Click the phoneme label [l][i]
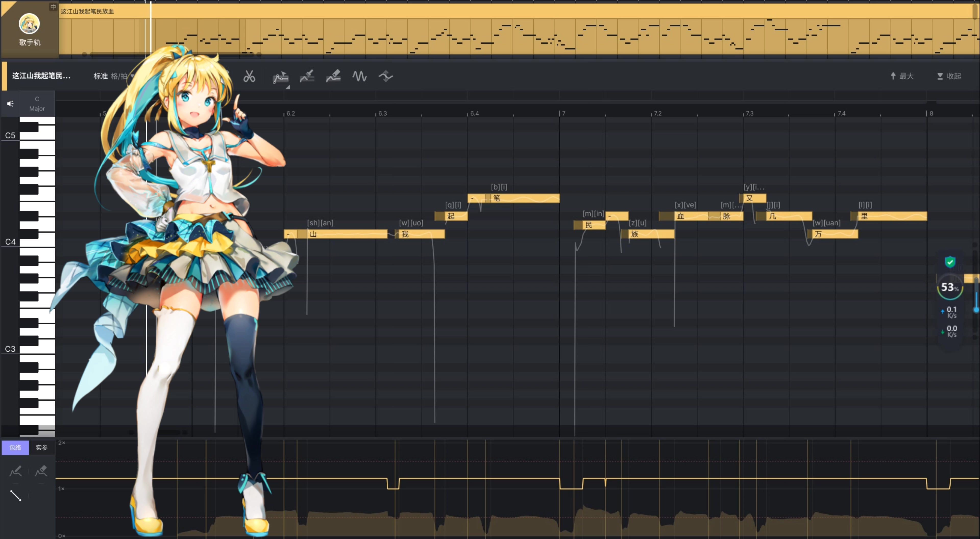The height and width of the screenshot is (539, 980). point(865,205)
